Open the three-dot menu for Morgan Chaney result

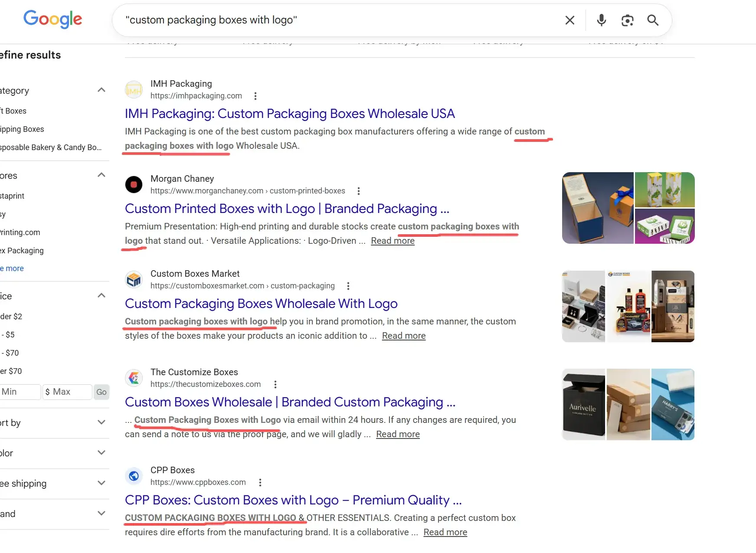(x=358, y=191)
